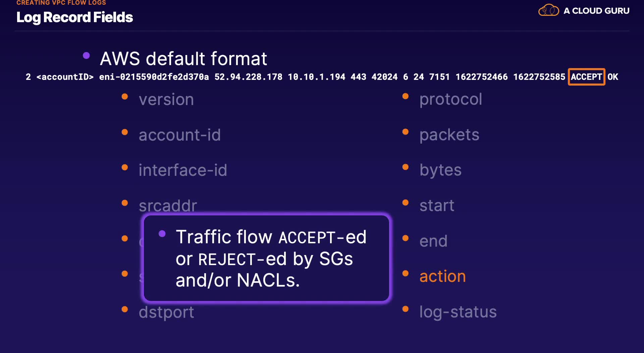Click the 'Log Record Fields' slide title
Viewport: 644px width, 353px height.
(74, 17)
